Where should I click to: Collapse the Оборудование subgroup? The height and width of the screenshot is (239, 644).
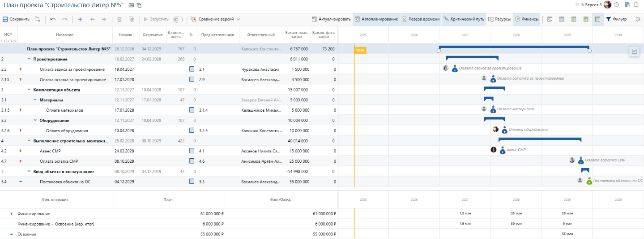pyautogui.click(x=35, y=120)
